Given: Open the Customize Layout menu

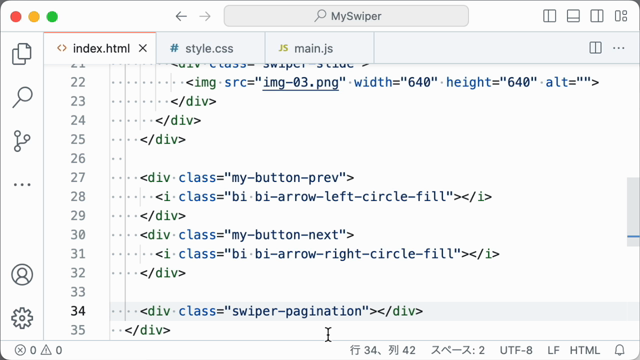Looking at the screenshot, I should click(621, 16).
